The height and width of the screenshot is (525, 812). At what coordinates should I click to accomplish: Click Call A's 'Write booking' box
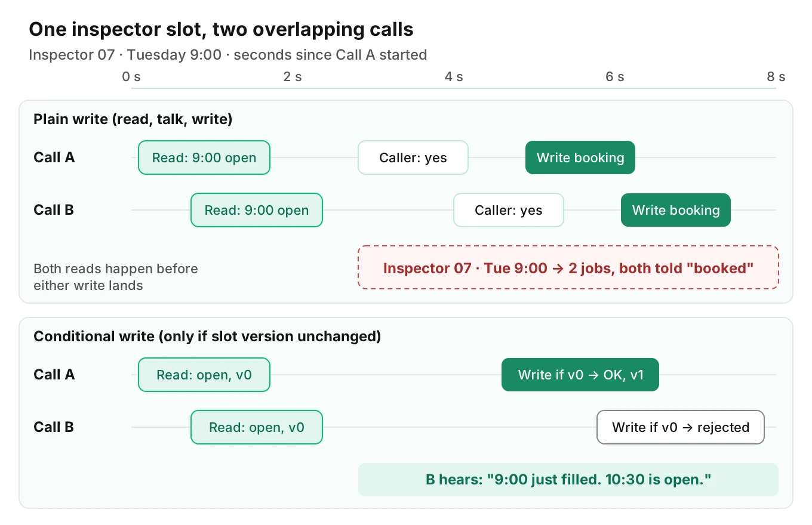(x=580, y=157)
